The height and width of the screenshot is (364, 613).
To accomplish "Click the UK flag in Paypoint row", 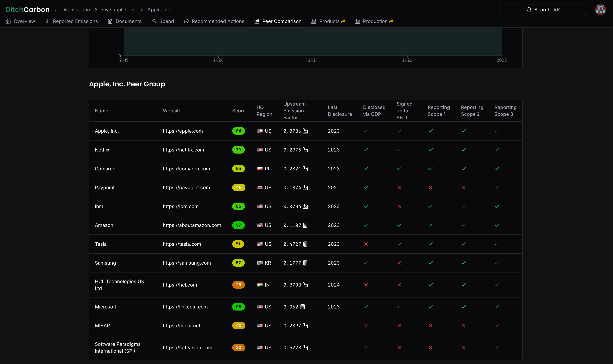I will tap(260, 188).
